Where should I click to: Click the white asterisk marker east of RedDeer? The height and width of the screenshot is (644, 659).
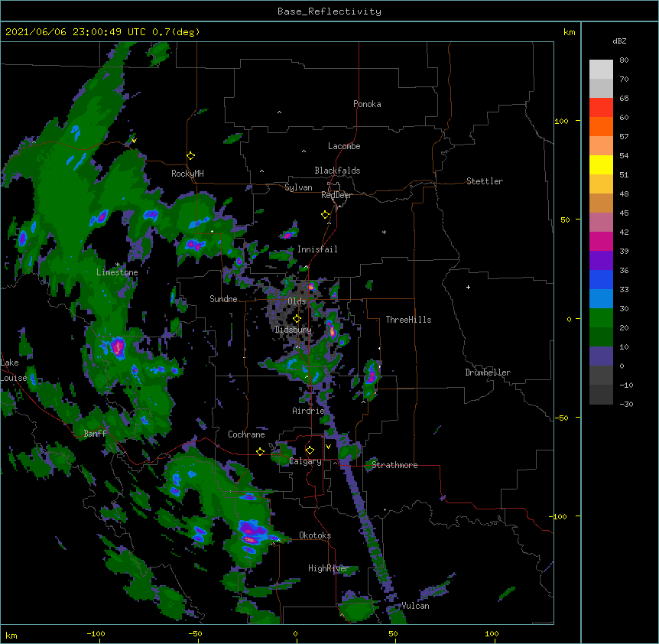384,232
